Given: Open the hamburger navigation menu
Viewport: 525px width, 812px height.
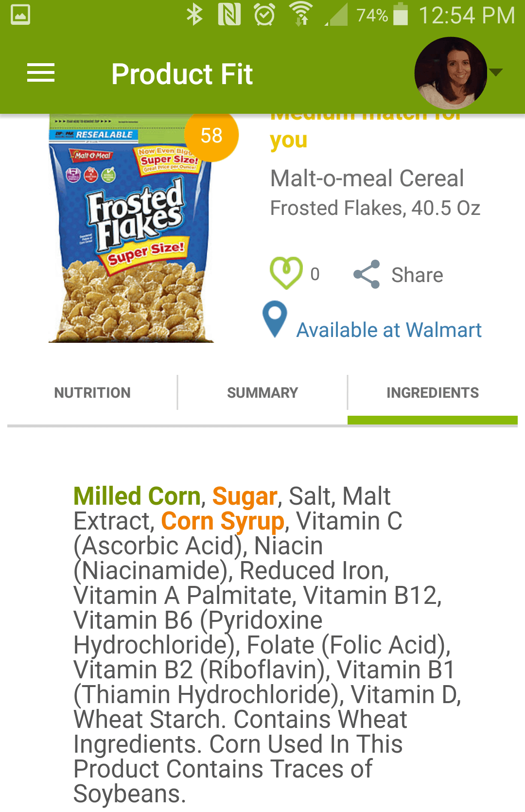Looking at the screenshot, I should coord(41,73).
